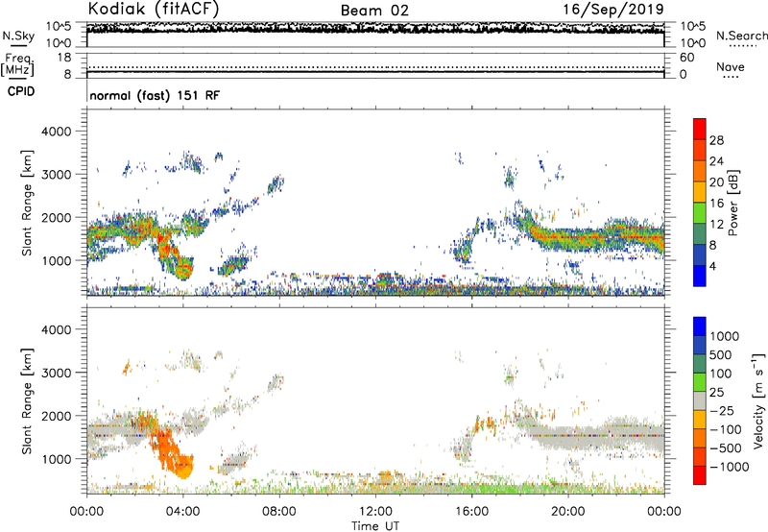This screenshot has width=768, height=532.
Task: Click the "12" label on the power colorbar
Action: [x=716, y=225]
